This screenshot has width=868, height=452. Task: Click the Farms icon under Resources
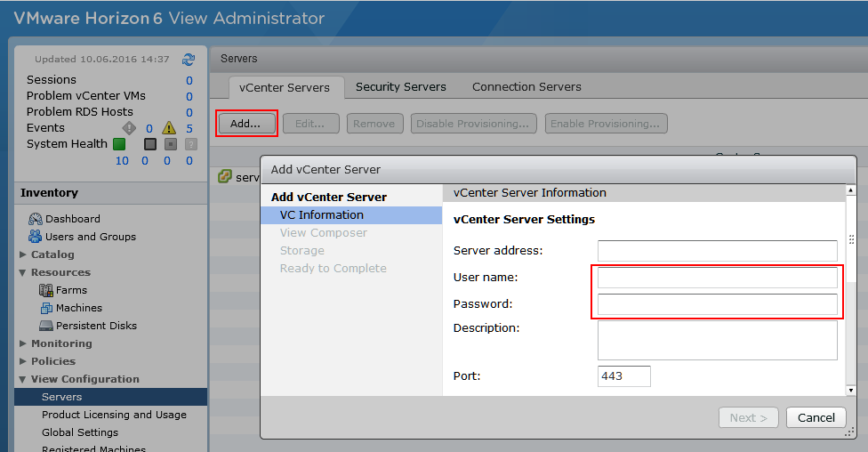[x=47, y=290]
